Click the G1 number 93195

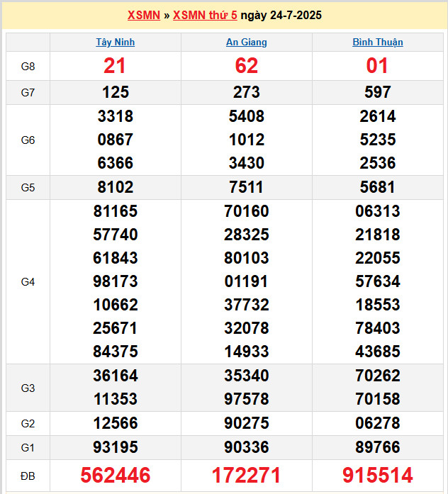(x=116, y=447)
